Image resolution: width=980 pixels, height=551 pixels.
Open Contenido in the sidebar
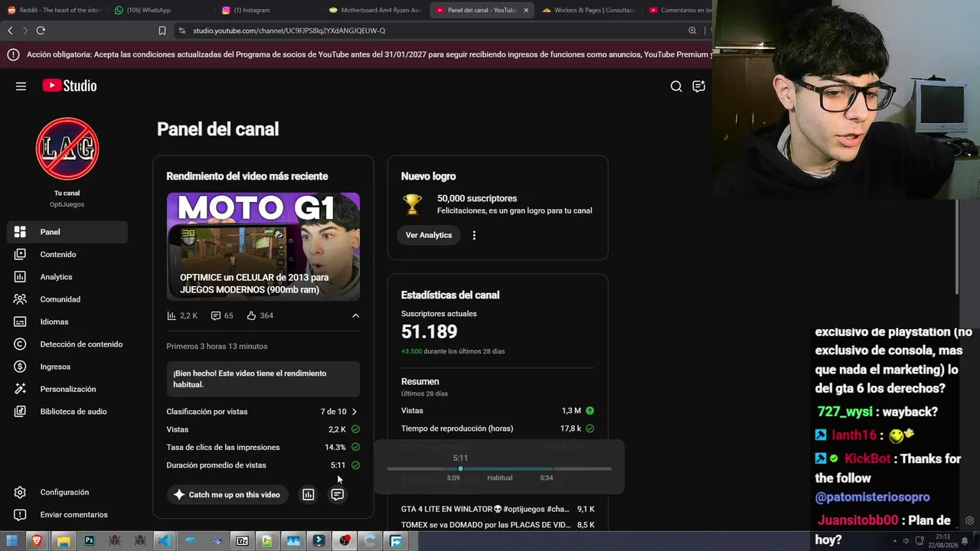[x=67, y=254]
